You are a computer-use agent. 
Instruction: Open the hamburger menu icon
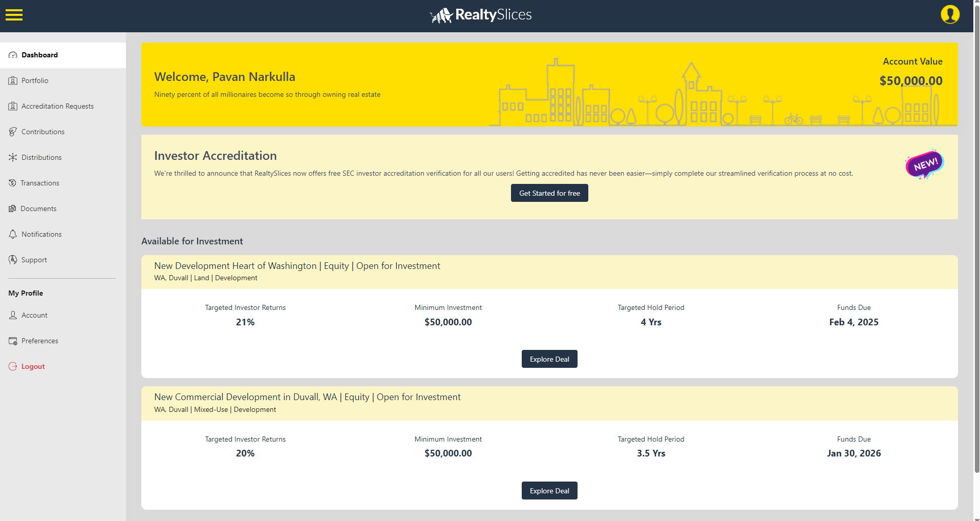(14, 15)
